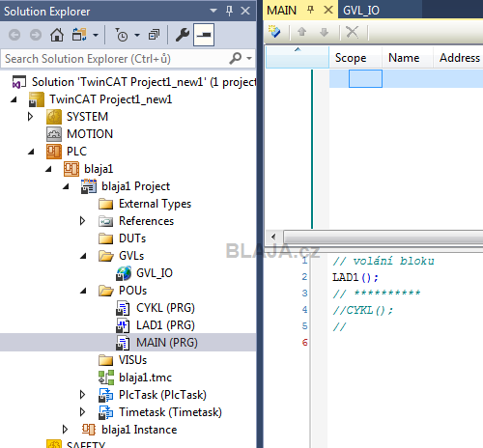
Task: Click the magnifier search icon
Action: [x=236, y=58]
